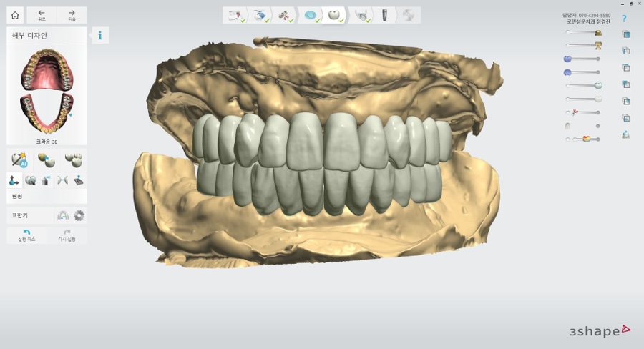Switch to the sixth view cube orientation
644x349 pixels.
pyautogui.click(x=625, y=118)
